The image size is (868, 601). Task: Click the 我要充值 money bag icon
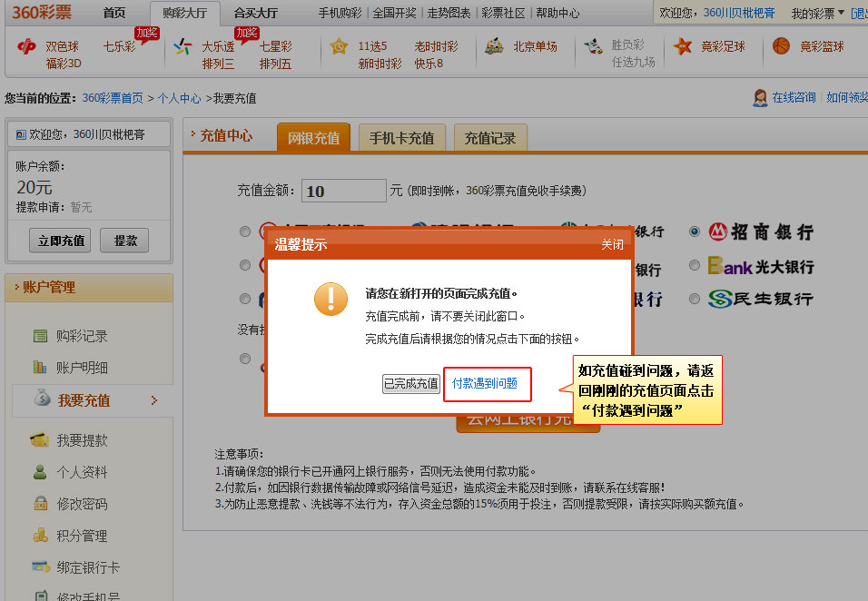42,398
